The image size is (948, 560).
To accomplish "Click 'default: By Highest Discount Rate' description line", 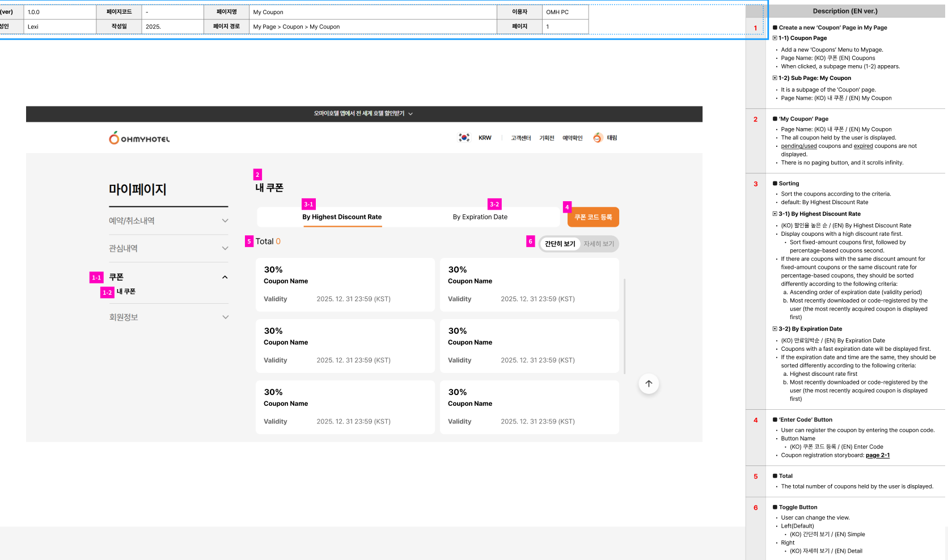I will 824,202.
